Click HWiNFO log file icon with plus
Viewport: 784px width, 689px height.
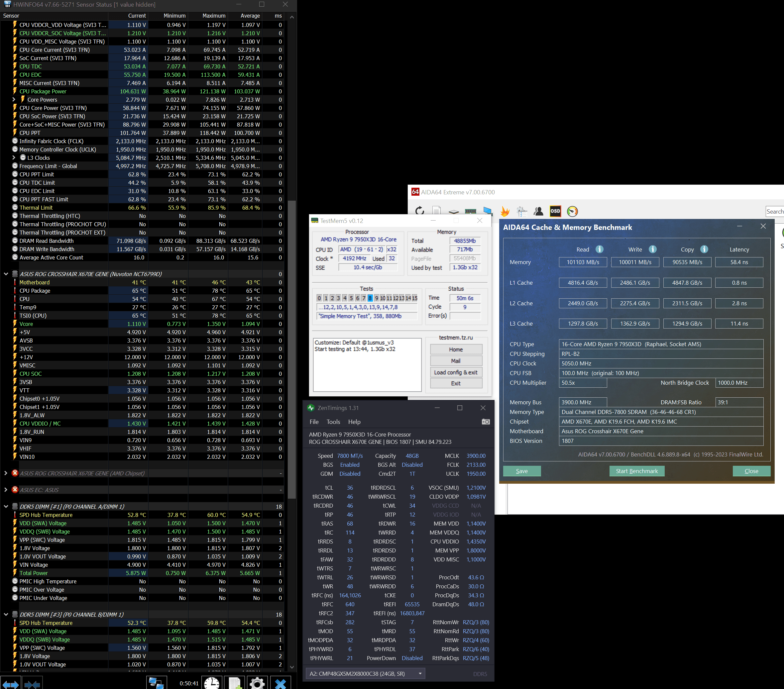234,683
